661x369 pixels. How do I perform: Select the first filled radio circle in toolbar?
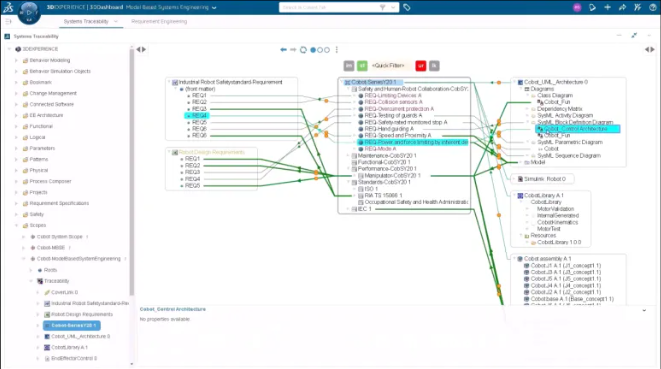pos(313,50)
